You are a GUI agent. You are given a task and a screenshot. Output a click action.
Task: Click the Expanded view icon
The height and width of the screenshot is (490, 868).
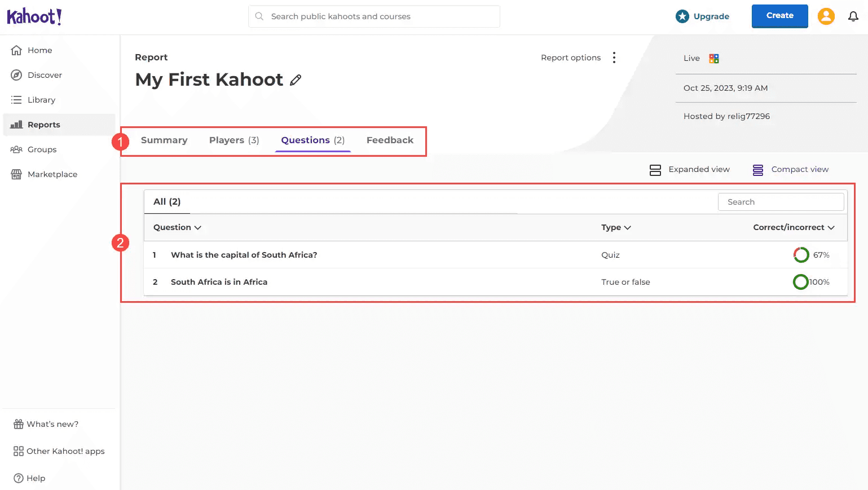[x=655, y=170]
